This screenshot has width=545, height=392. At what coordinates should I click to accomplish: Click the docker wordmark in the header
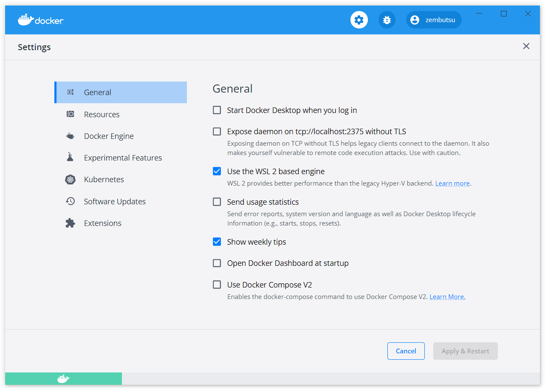[x=49, y=20]
